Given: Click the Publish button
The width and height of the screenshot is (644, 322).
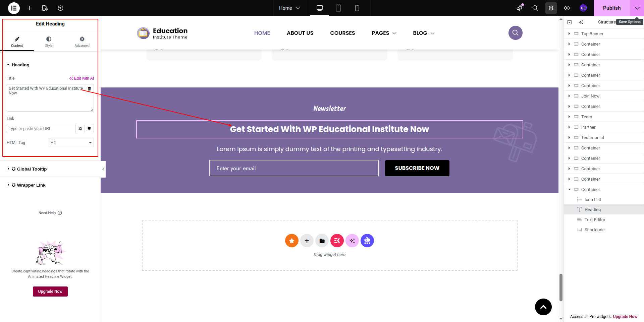Looking at the screenshot, I should coord(611,8).
